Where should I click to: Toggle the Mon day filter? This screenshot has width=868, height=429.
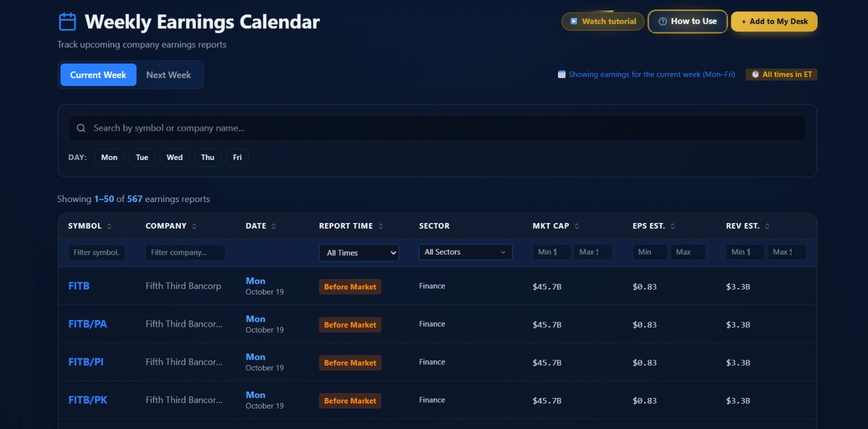click(109, 157)
